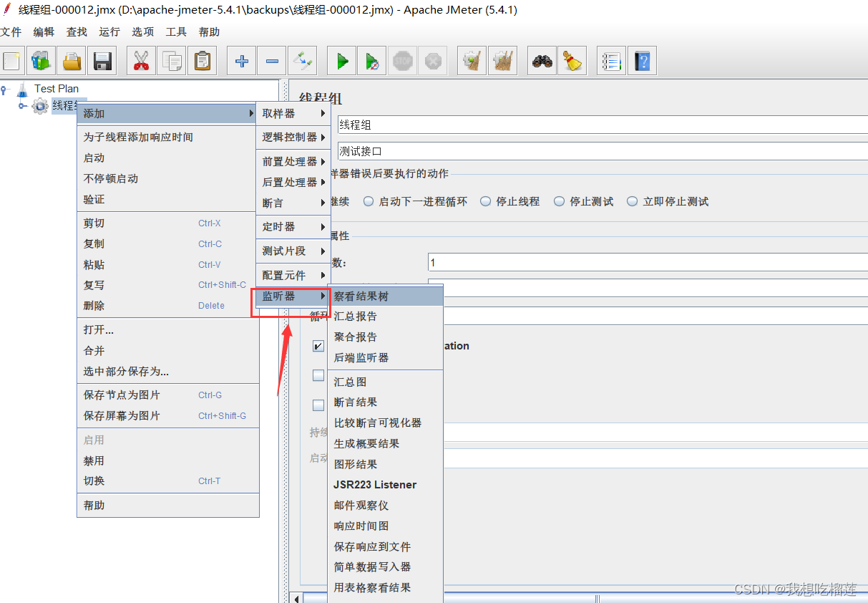Click the Cut scissors toolbar icon
This screenshot has height=603, width=868.
[x=142, y=61]
